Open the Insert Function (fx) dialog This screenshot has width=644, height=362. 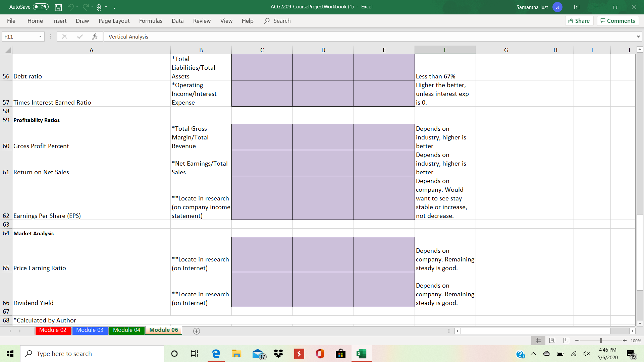tap(95, 37)
